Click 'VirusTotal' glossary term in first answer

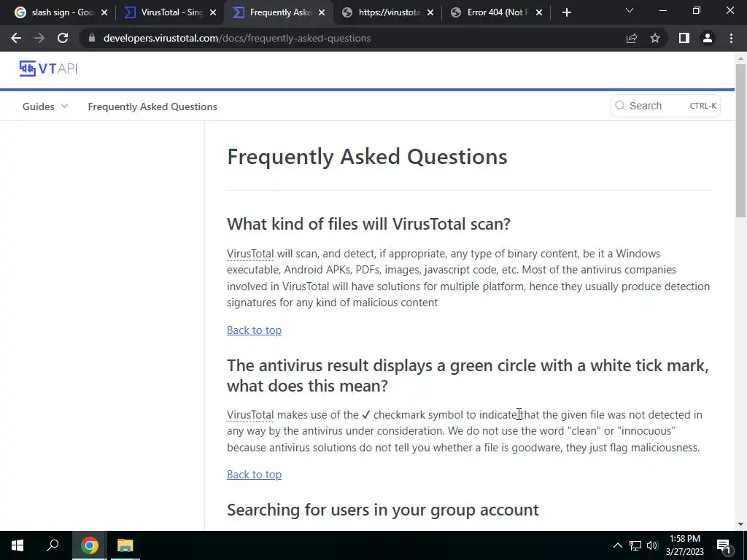pos(250,253)
